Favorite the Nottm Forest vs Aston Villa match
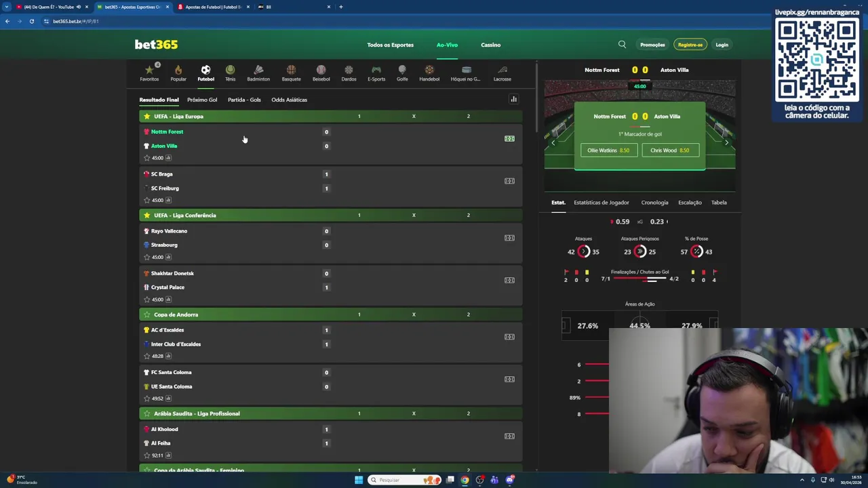868x488 pixels. coord(146,158)
